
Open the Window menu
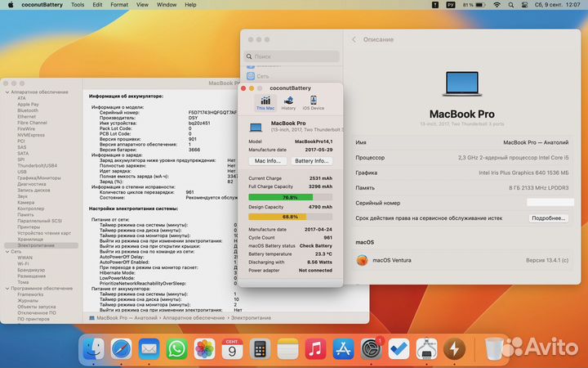[x=167, y=5]
